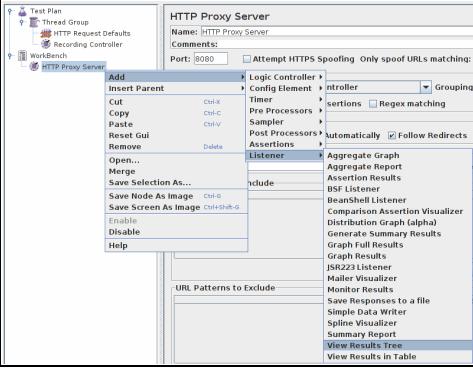This screenshot has height=369, width=473.
Task: Expand the Assertions submenu
Action: tap(285, 144)
